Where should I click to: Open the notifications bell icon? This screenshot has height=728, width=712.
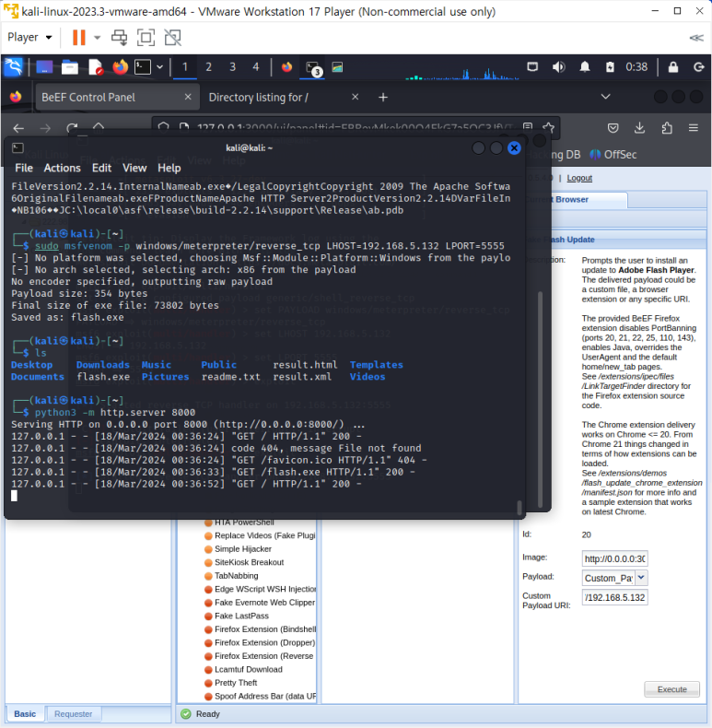coord(585,67)
